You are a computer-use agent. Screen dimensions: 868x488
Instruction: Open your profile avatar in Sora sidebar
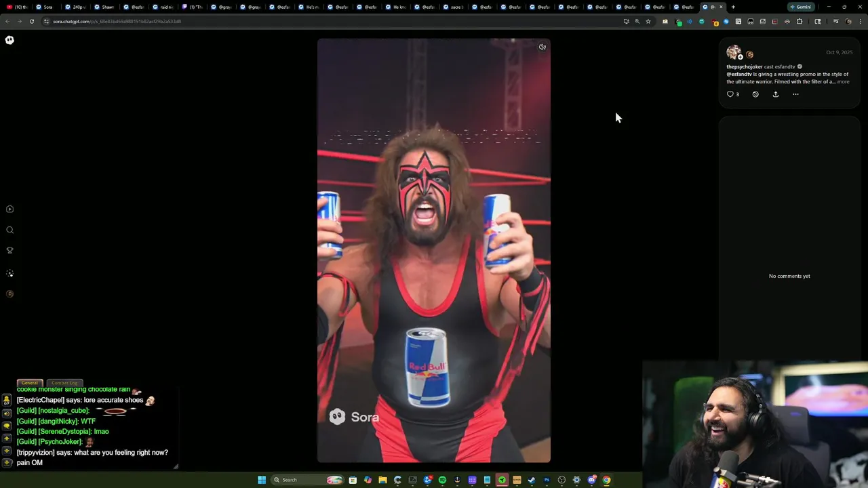[9, 294]
